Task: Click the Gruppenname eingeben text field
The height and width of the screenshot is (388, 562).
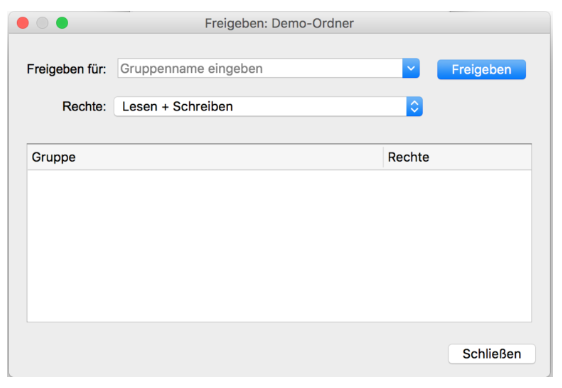Action: click(x=260, y=68)
